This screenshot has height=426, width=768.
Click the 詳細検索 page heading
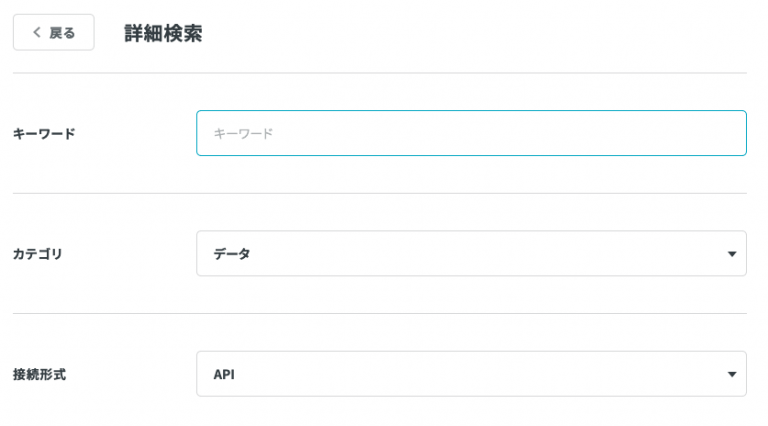pos(163,33)
